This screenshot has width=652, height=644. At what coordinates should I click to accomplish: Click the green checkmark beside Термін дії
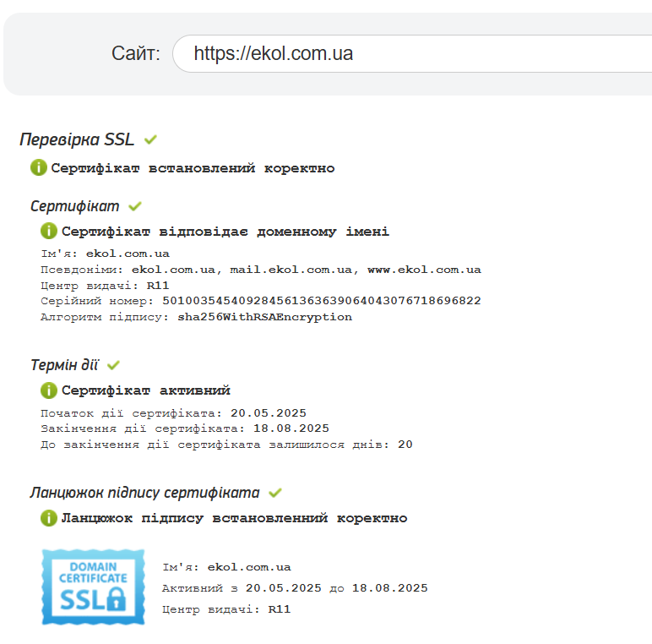[113, 365]
